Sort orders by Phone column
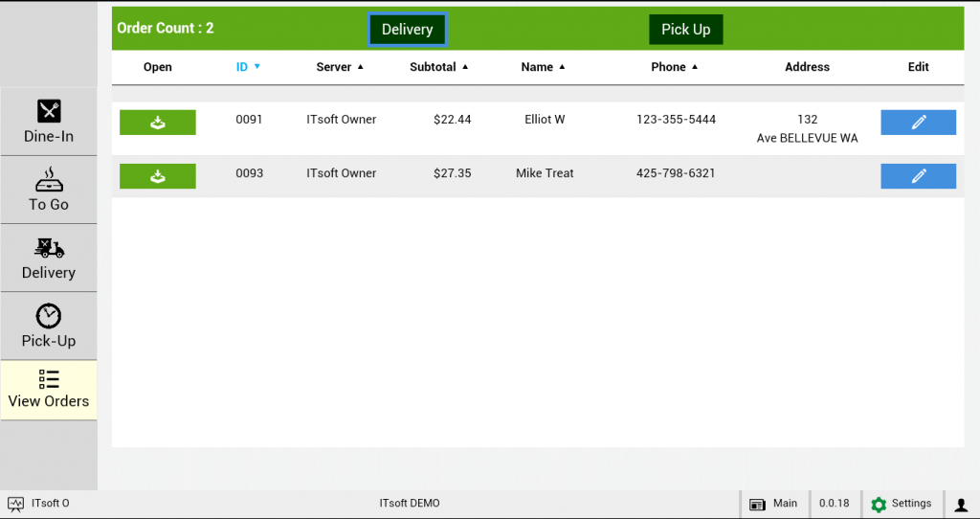The height and width of the screenshot is (519, 980). click(x=675, y=67)
